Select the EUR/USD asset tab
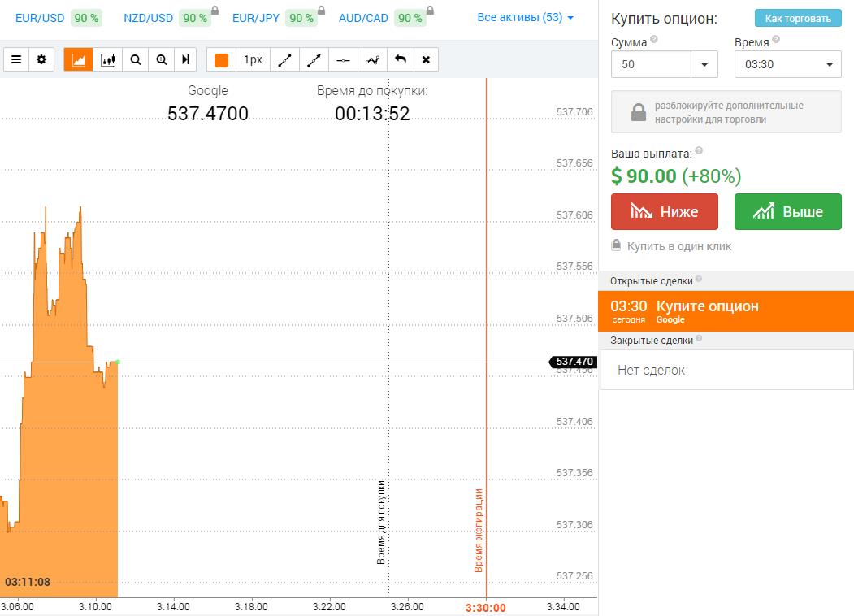The height and width of the screenshot is (616, 854). click(x=40, y=18)
